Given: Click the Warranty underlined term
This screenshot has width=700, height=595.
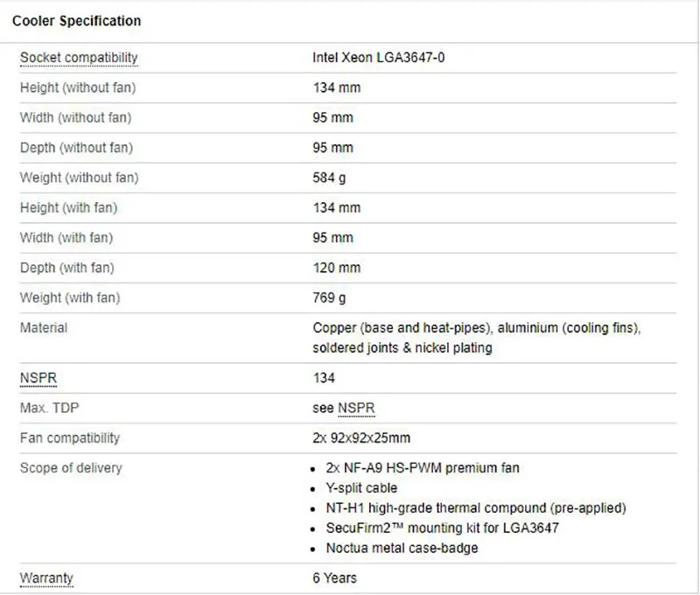Looking at the screenshot, I should click(46, 578).
